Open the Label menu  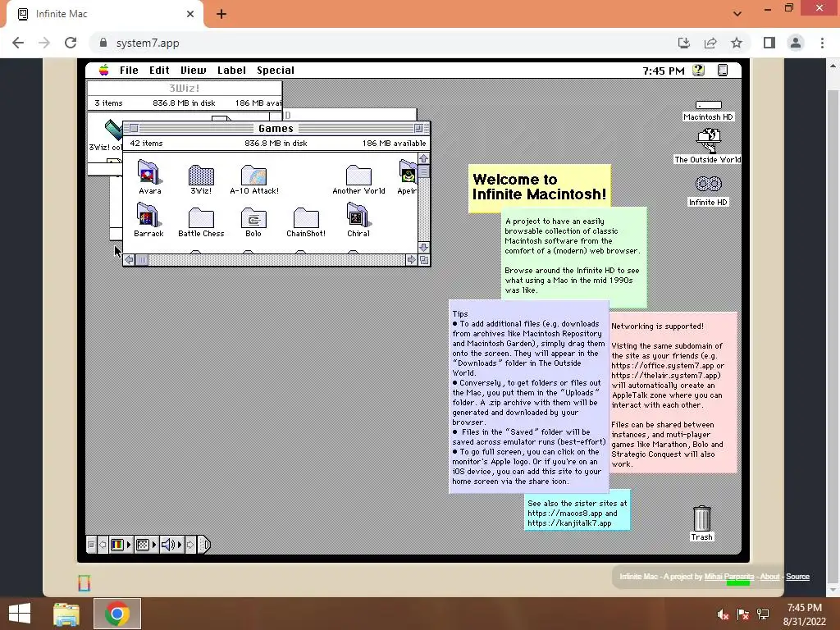[231, 71]
